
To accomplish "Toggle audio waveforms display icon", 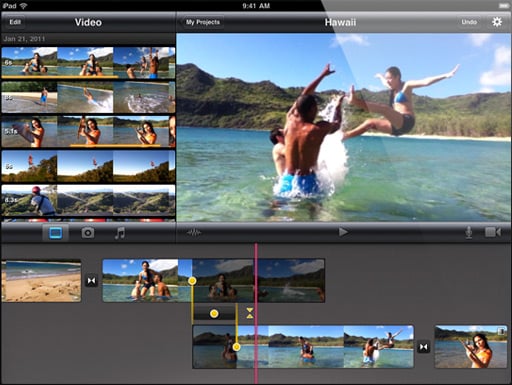I will (x=194, y=233).
